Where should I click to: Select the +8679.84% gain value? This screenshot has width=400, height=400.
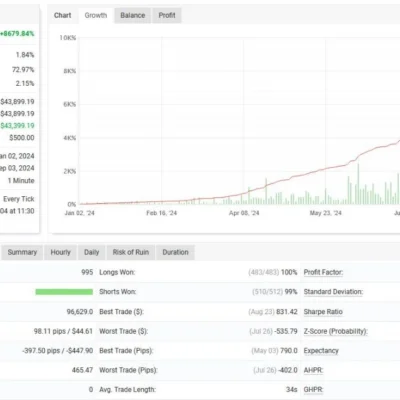[x=17, y=34]
